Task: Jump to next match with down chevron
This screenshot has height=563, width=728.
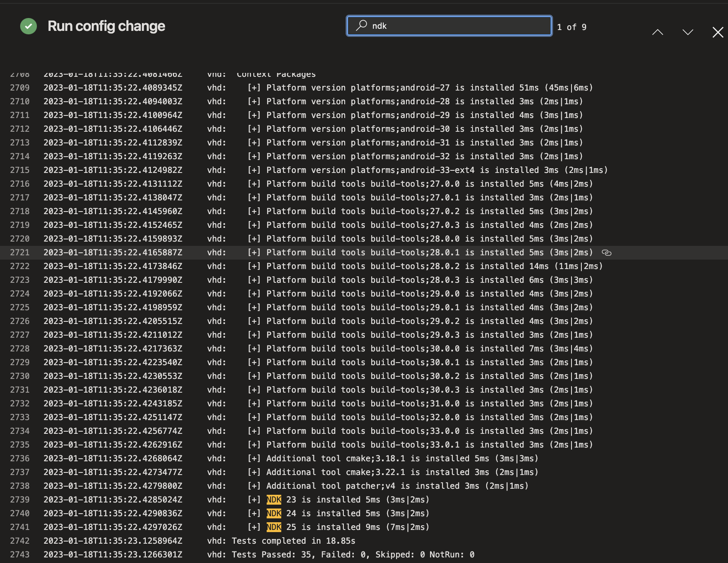Action: [687, 32]
